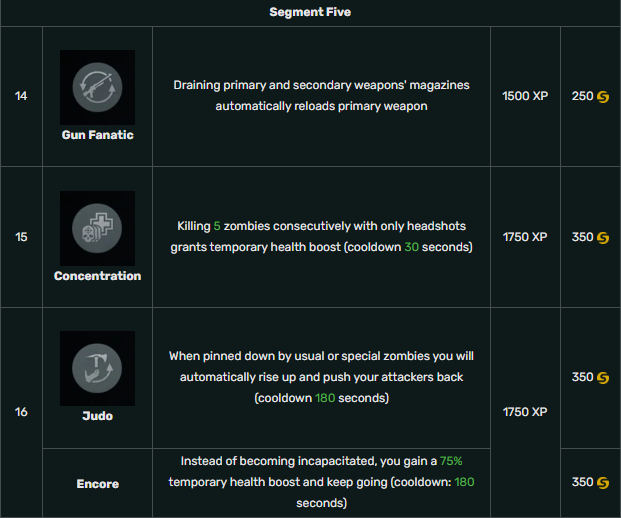Click the Gun Fanatic description text
621x518 pixels.
321,95
